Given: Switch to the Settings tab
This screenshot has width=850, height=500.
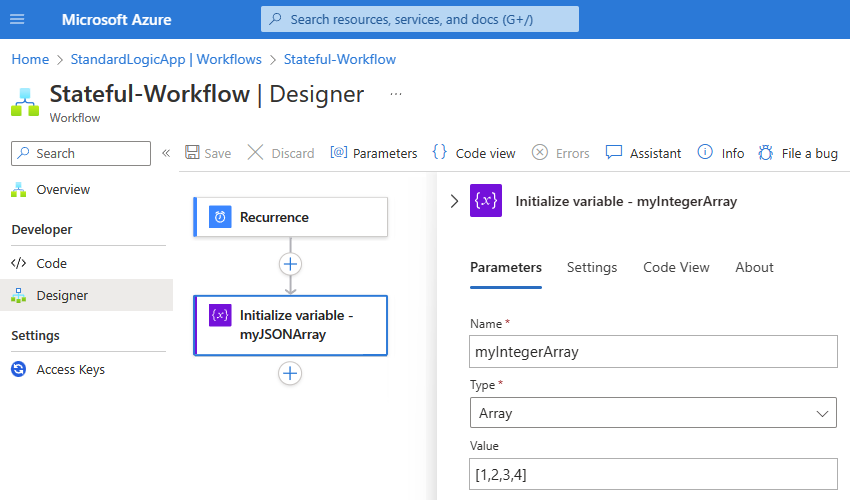Looking at the screenshot, I should [592, 267].
